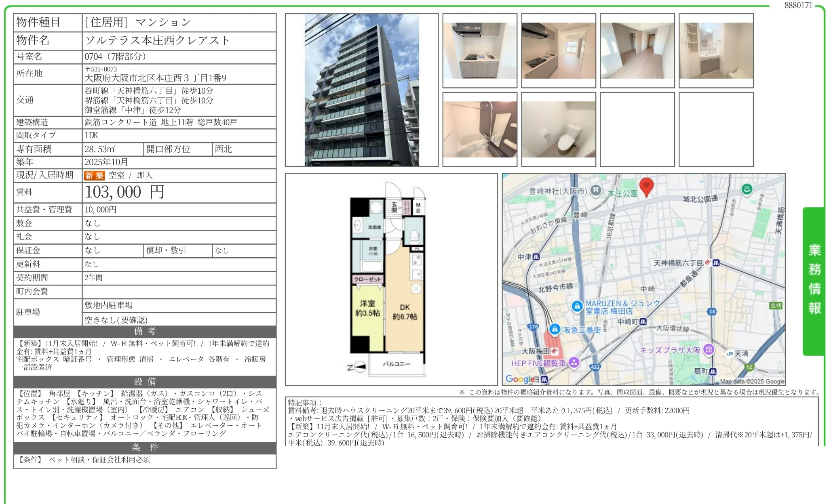The height and width of the screenshot is (504, 831).
Task: Click the MARUZEN & ジュンク堂 shopping marker
Action: pos(577,306)
